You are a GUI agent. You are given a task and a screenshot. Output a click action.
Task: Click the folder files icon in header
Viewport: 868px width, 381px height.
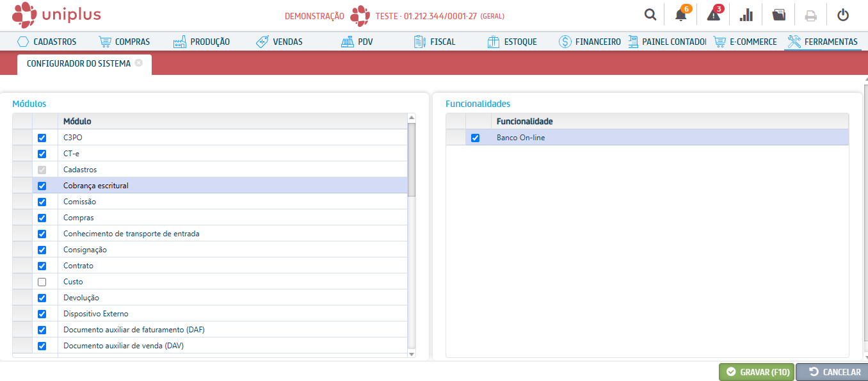tap(778, 15)
